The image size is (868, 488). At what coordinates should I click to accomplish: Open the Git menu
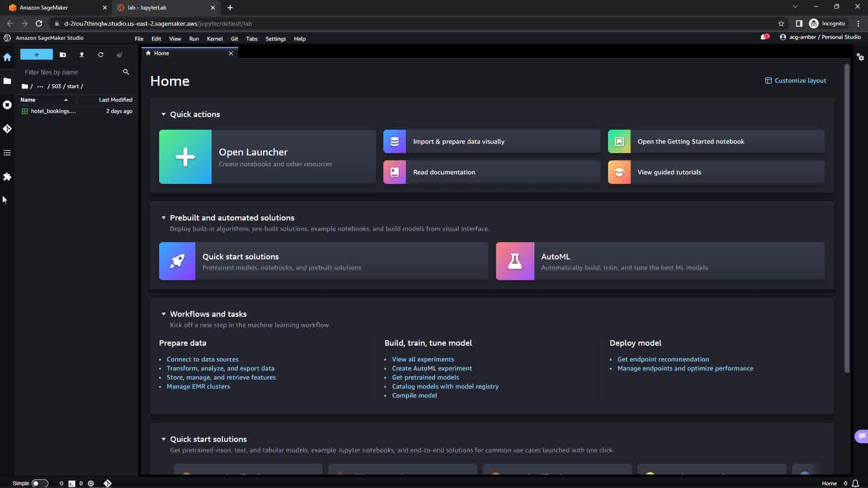coord(234,39)
